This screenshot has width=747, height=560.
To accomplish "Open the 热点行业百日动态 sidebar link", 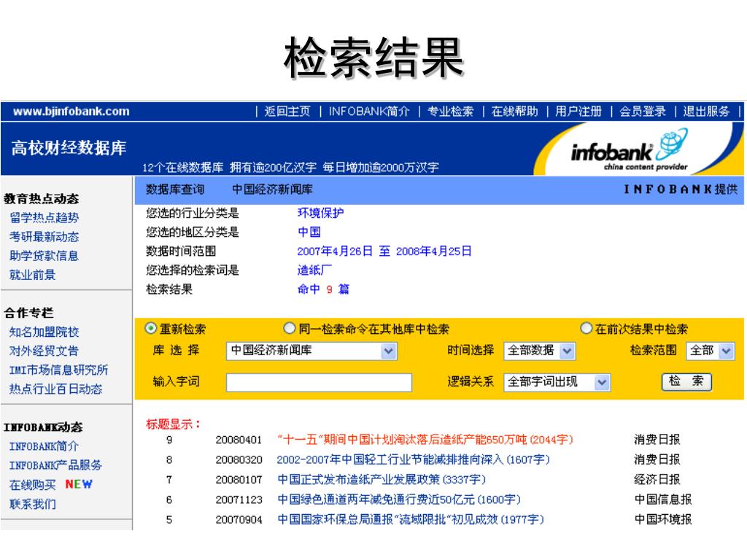I will [x=55, y=389].
